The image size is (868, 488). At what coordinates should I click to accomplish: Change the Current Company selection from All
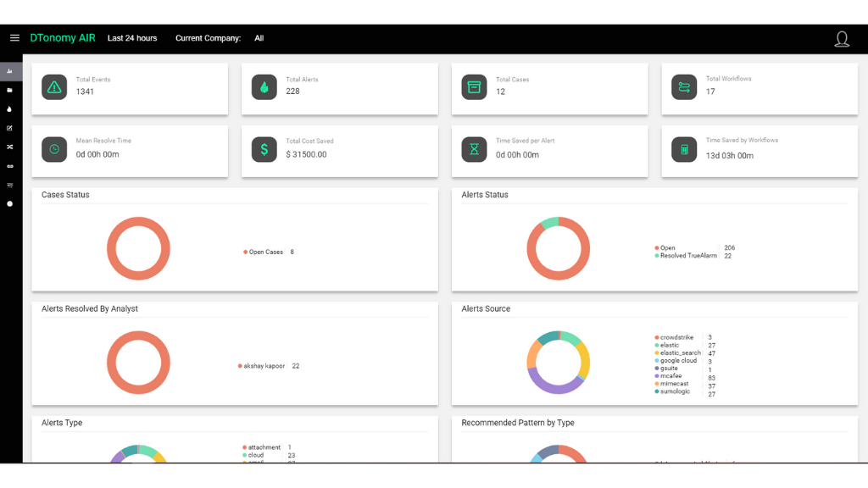259,38
